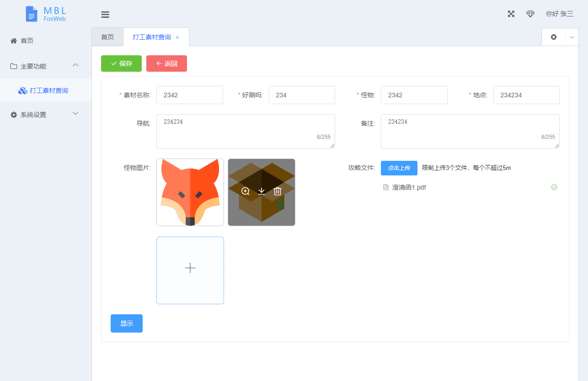Go to 首页 in the sidebar
This screenshot has height=381, width=588.
27,41
